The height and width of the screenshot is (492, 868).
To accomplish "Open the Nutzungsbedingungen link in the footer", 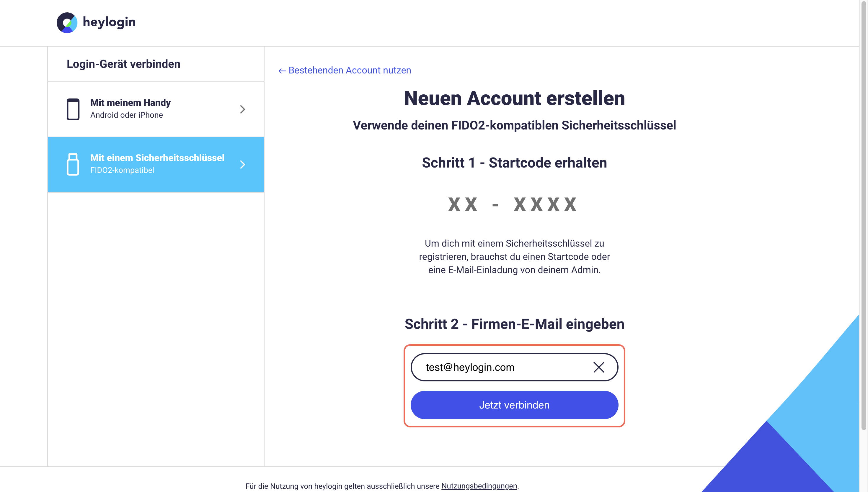I will pos(479,486).
